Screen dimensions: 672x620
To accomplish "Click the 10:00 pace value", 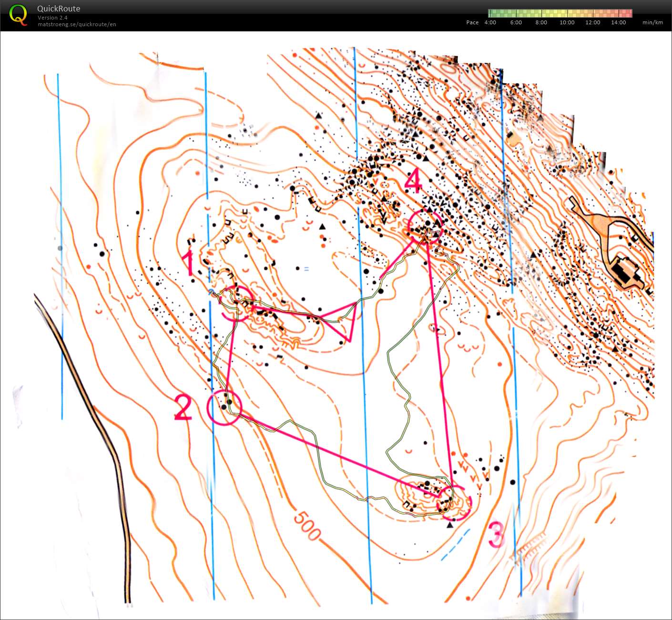I will [567, 22].
